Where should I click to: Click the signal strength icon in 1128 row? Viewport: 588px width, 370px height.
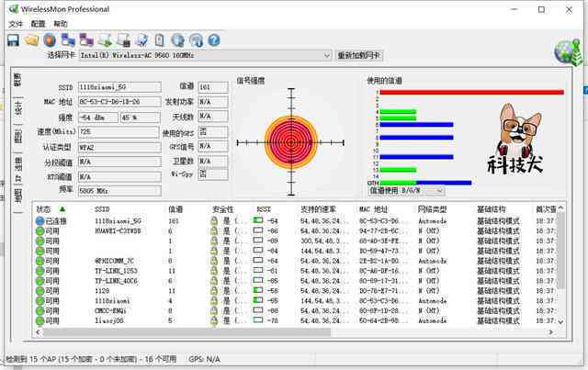258,290
